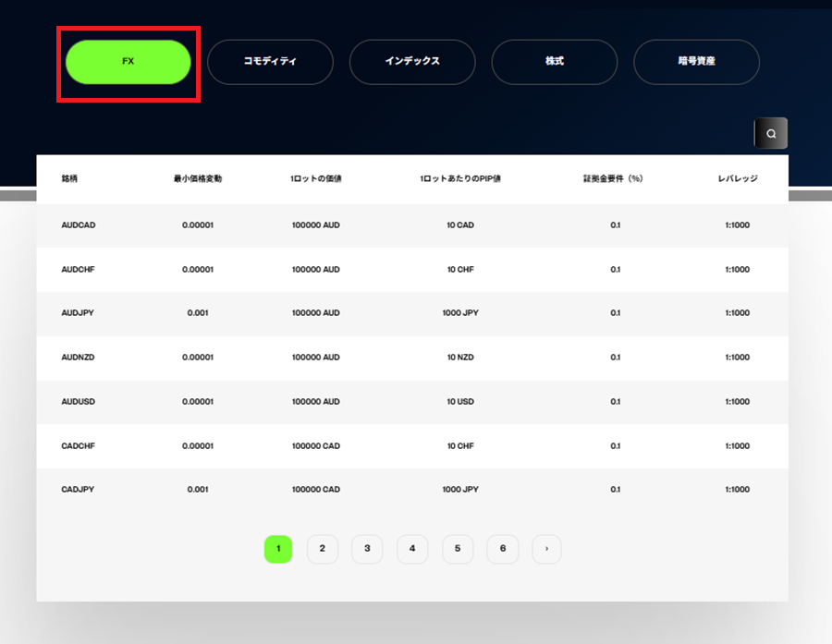Screen dimensions: 832x644
Task: Click AUDNZD row's 1:1000 leverage
Action: [x=738, y=358]
